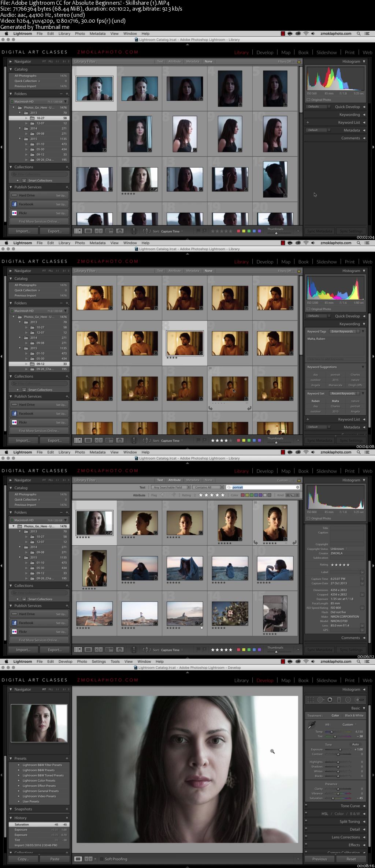Select the Crop Overlay tool in Develop frame

[311, 700]
